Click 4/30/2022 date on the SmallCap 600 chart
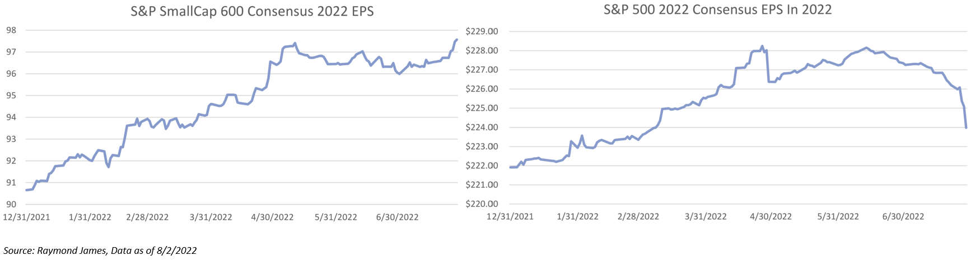This screenshot has height=260, width=980. (x=272, y=217)
